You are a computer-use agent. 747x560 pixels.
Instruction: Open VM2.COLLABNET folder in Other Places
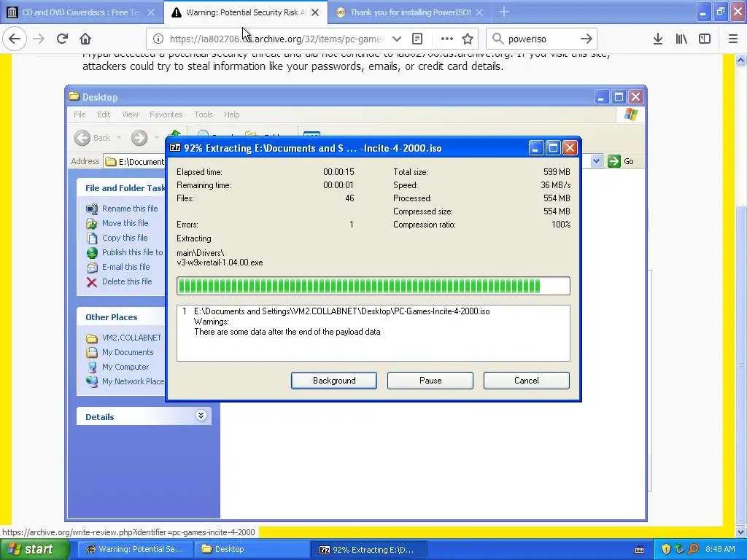point(124,338)
